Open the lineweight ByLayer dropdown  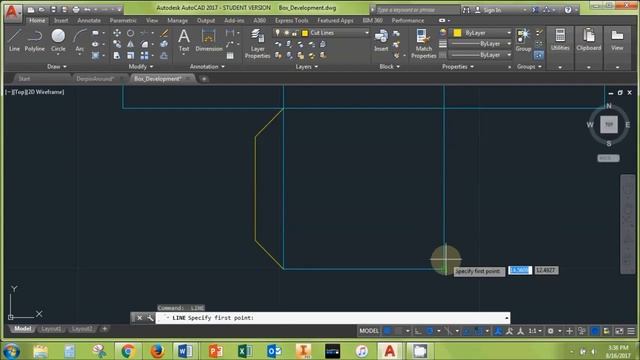pos(481,44)
